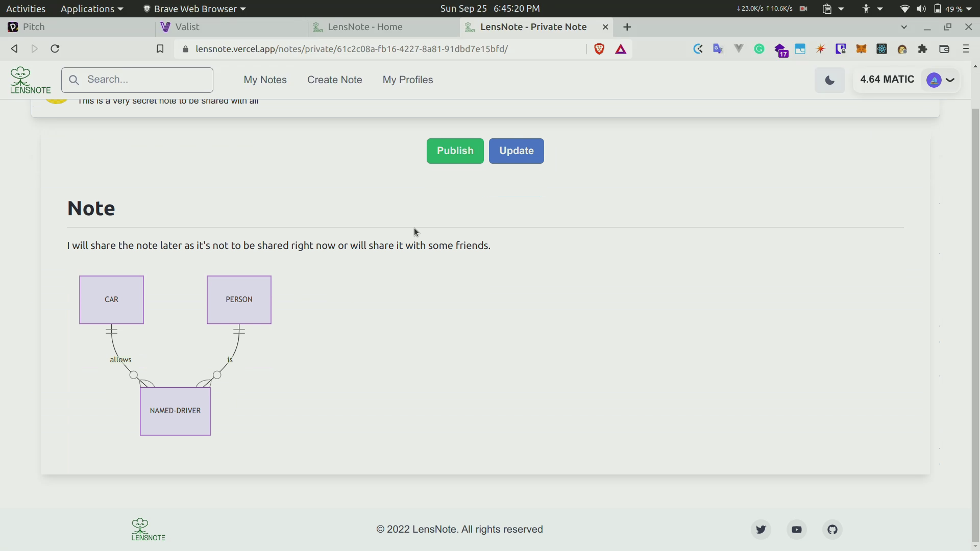Open a new browser tab
Screen dimensions: 980x551
coord(627,27)
